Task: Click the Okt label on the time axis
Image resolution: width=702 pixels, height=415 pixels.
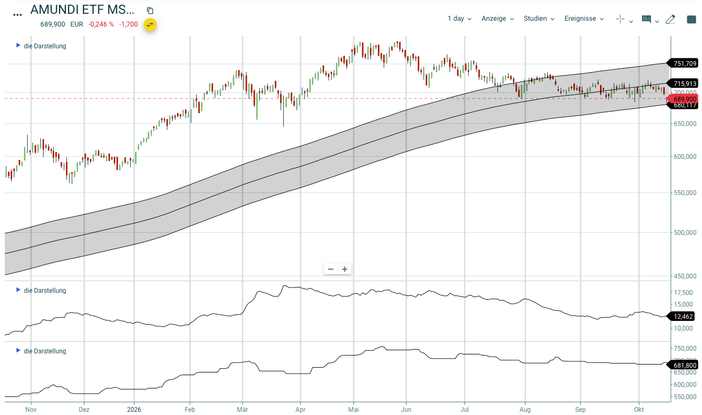Action: pyautogui.click(x=639, y=409)
